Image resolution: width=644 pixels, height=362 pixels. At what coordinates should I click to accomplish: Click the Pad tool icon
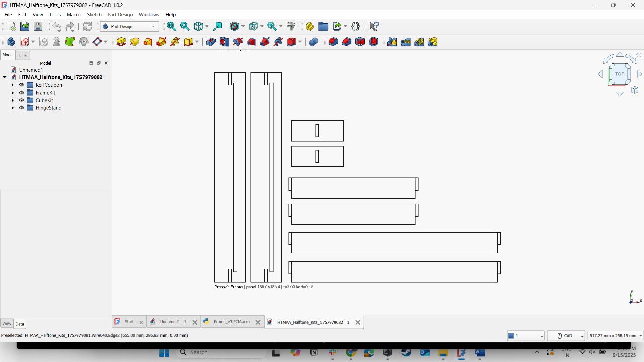pyautogui.click(x=121, y=42)
